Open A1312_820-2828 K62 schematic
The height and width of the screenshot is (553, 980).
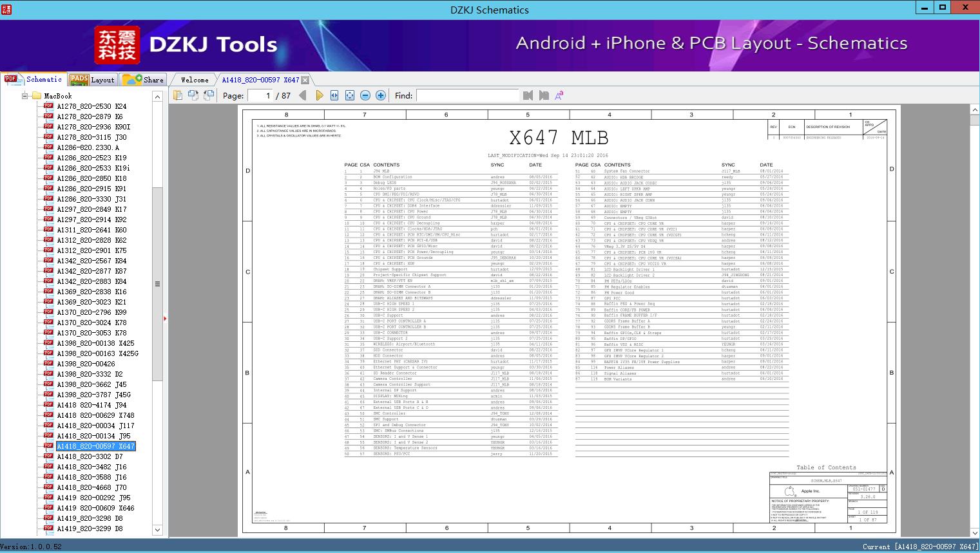91,240
